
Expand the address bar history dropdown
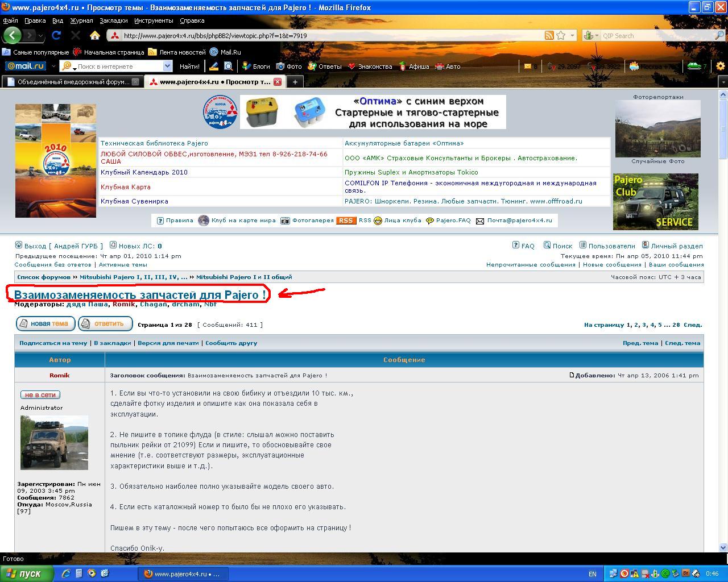(x=572, y=35)
